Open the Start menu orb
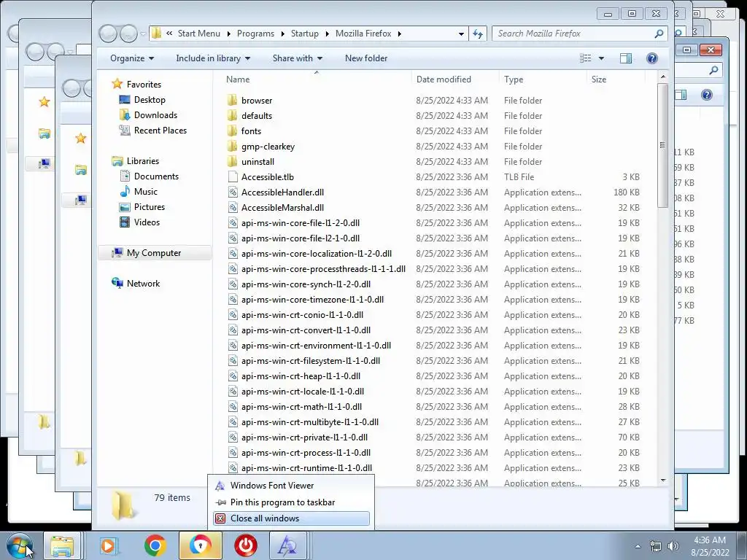This screenshot has height=560, width=747. click(x=19, y=545)
